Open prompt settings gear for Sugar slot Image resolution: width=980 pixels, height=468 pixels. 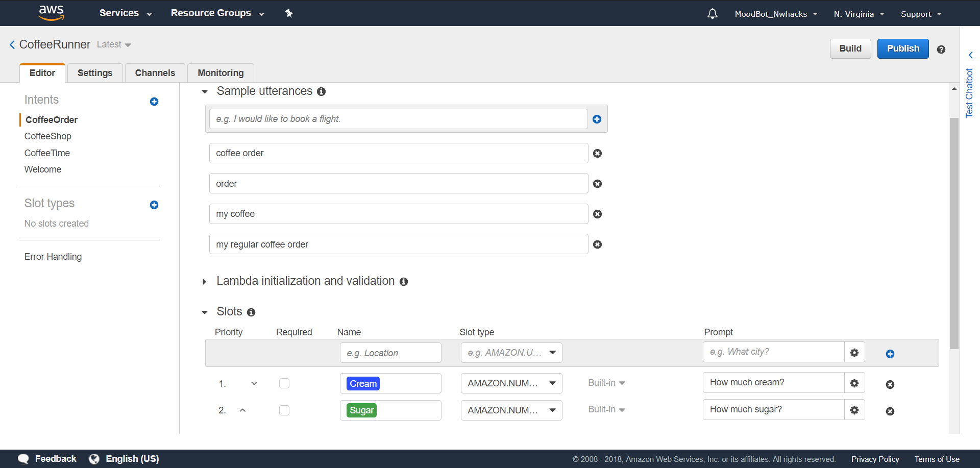pyautogui.click(x=854, y=410)
